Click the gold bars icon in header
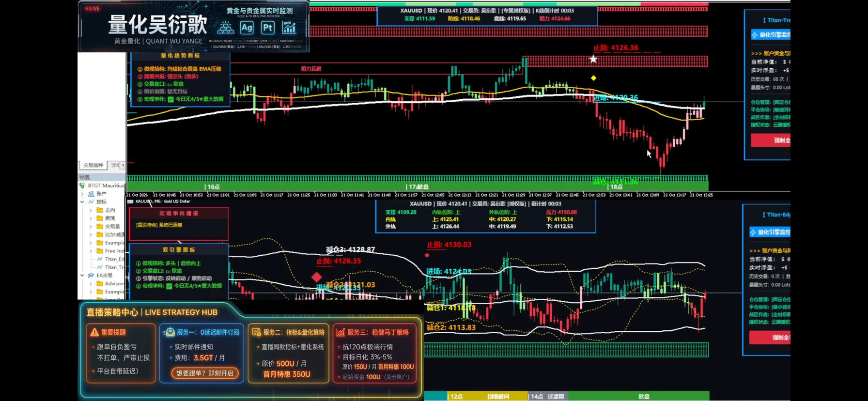This screenshot has width=868, height=401. click(x=226, y=28)
